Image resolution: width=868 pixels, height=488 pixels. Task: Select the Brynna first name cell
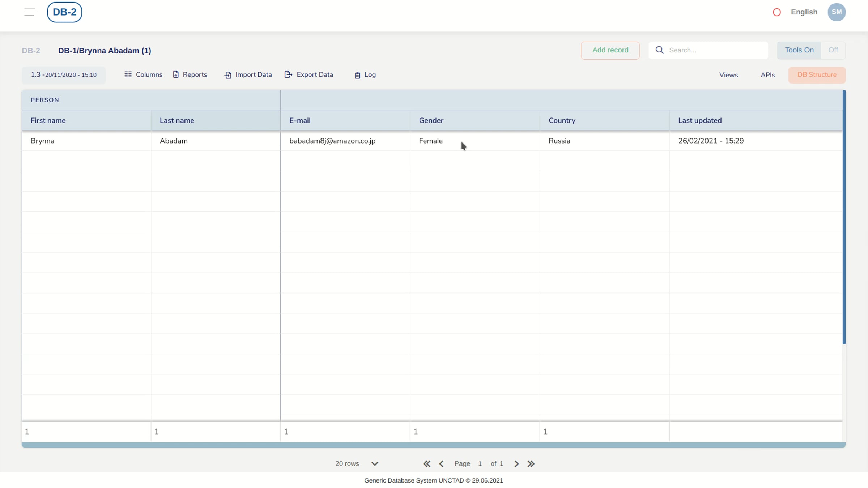86,141
